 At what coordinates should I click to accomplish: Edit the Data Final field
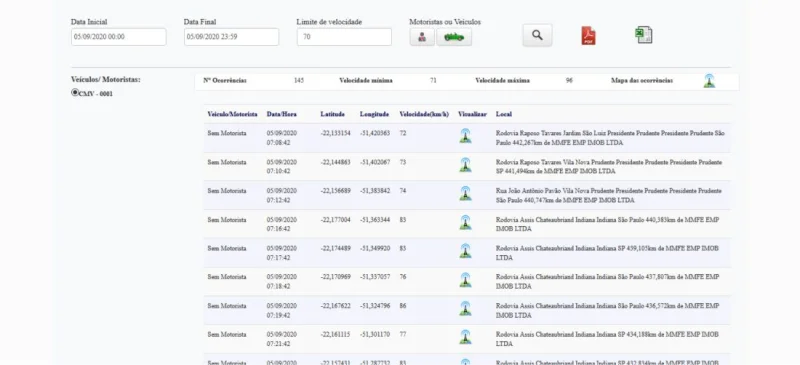tap(231, 37)
